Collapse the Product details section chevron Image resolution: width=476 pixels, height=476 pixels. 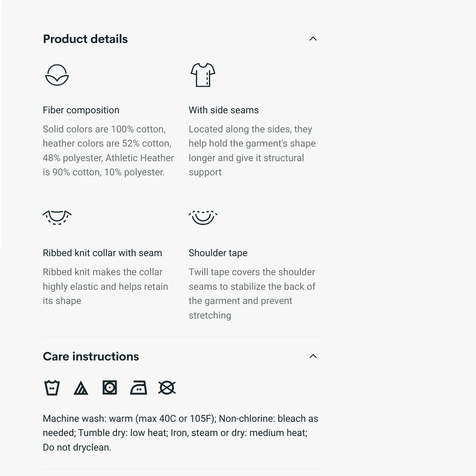point(313,39)
